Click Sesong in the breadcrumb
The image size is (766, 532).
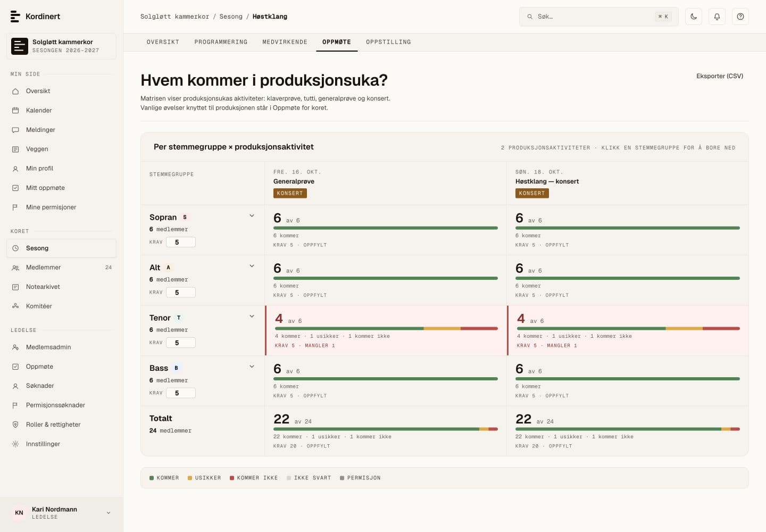coord(231,16)
